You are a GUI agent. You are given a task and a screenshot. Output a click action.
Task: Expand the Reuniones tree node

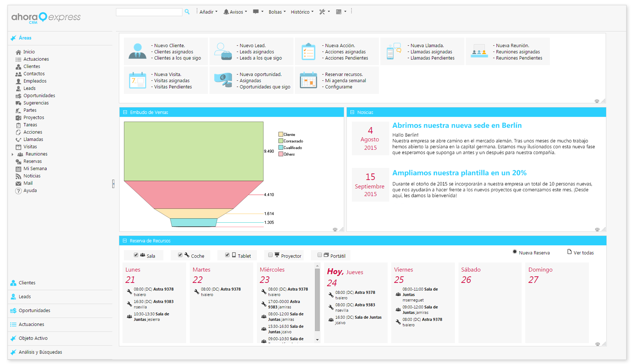(x=12, y=154)
